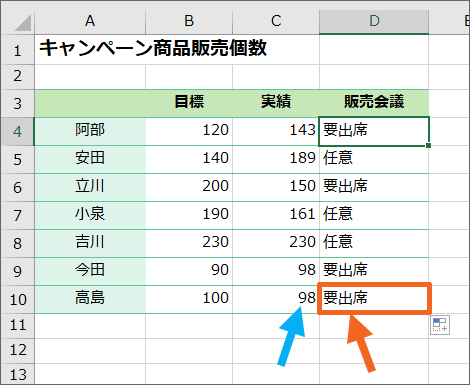Click the 実績 header cell
Image resolution: width=470 pixels, height=385 pixels.
click(276, 102)
